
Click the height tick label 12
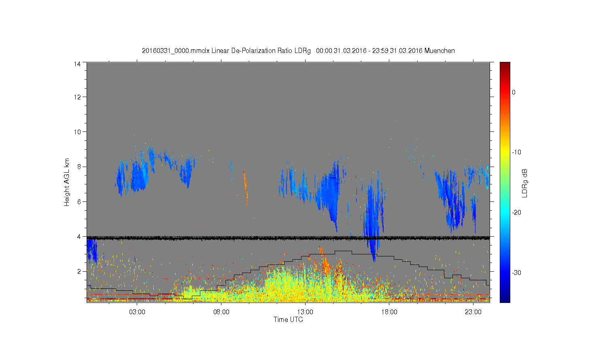pyautogui.click(x=77, y=97)
